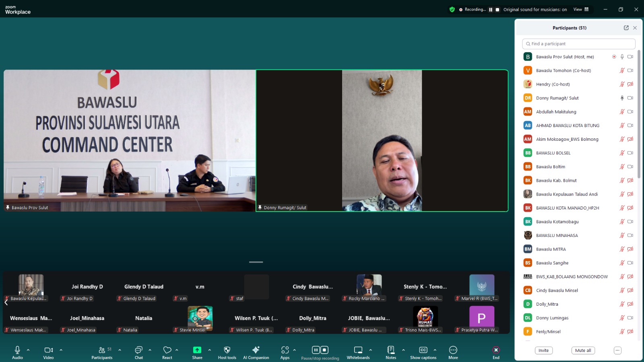This screenshot has width=644, height=362.
Task: Open the View layout menu
Action: tap(581, 9)
